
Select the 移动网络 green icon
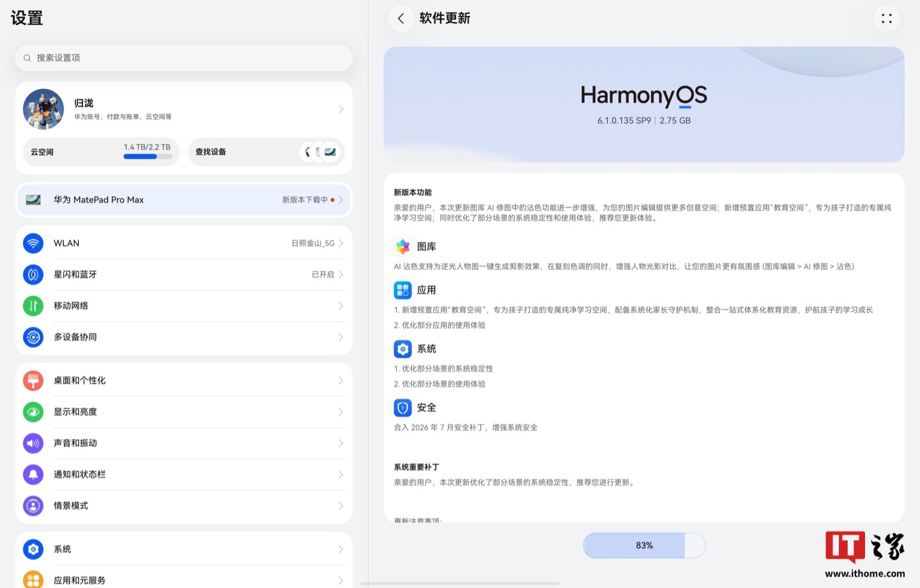tap(33, 306)
